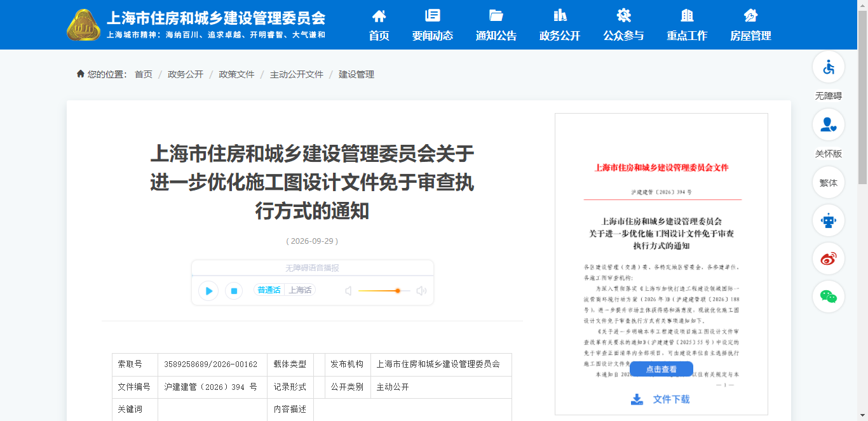Screen dimensions: 868x421
Task: Click the 发布机构 table label
Action: [347, 364]
